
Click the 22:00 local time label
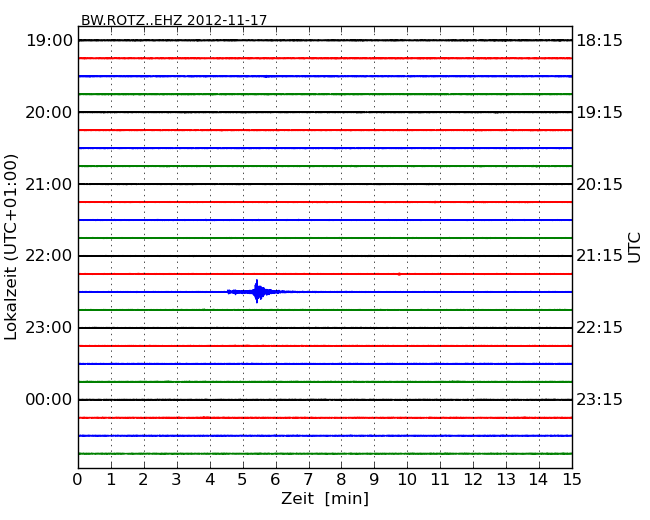click(x=49, y=256)
